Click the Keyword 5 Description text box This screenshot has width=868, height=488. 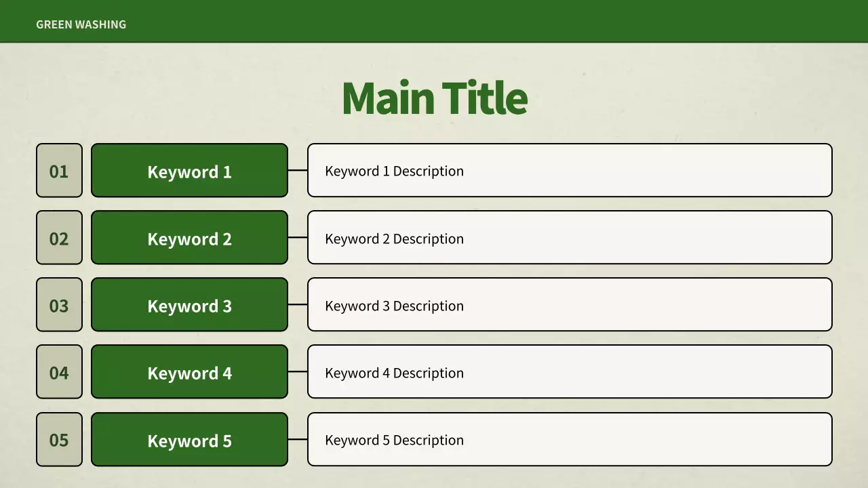click(x=570, y=440)
